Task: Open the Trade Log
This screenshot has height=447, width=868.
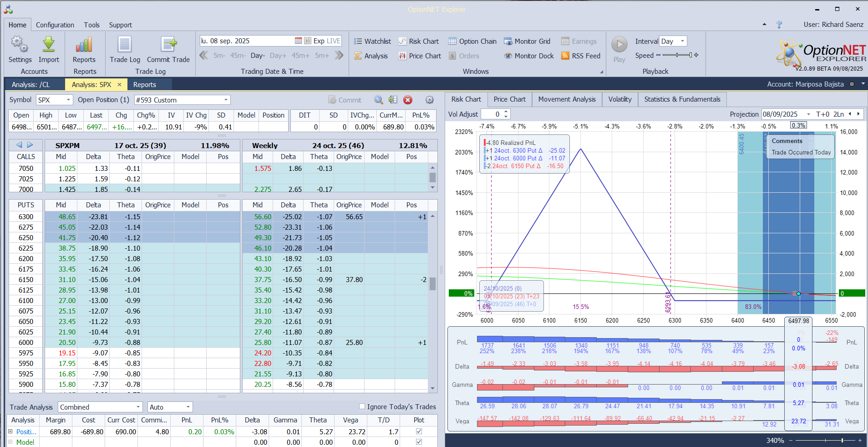Action: click(x=125, y=50)
